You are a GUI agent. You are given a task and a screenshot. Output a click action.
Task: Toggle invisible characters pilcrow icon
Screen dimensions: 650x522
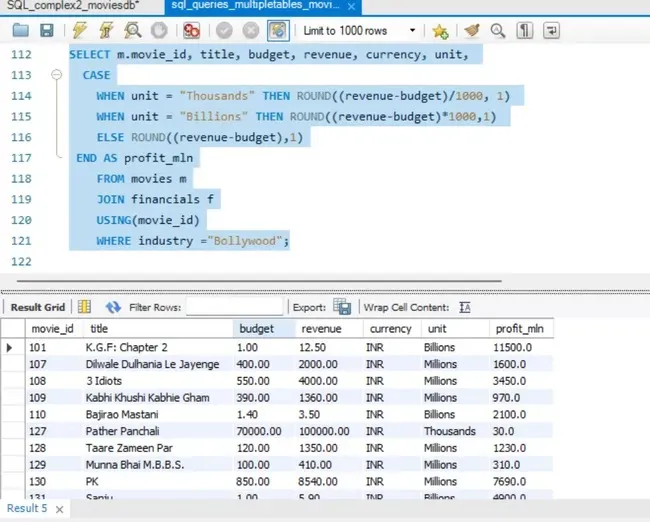click(525, 31)
